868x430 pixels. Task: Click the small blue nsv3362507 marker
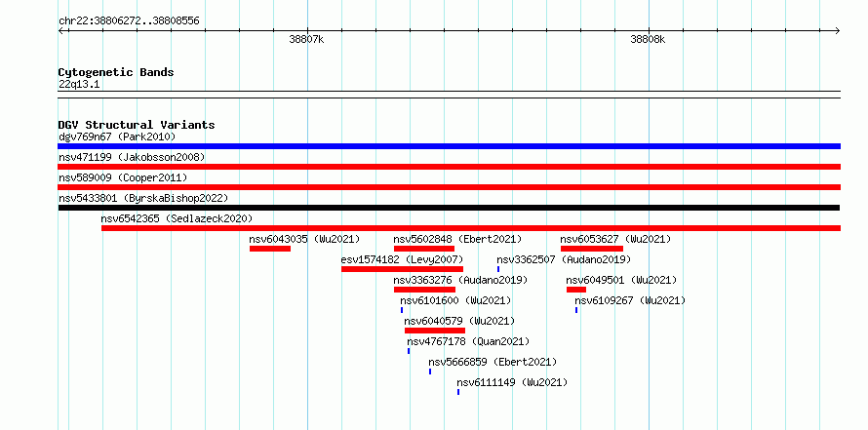point(498,269)
